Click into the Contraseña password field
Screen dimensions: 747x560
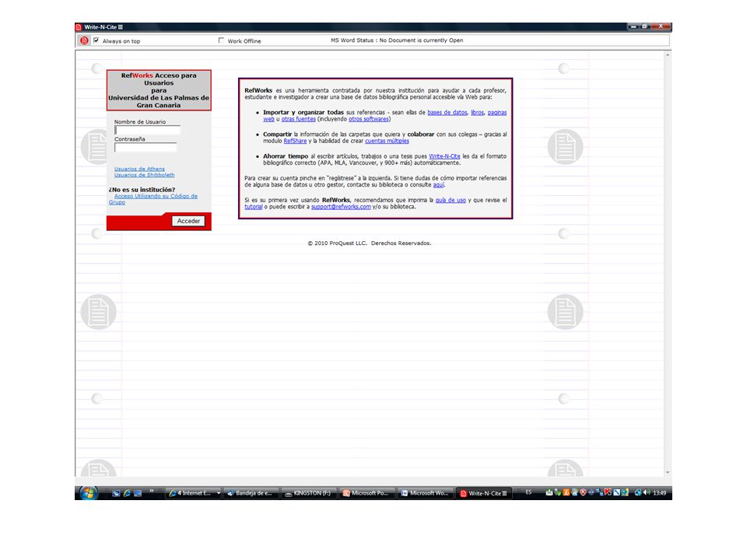tap(146, 147)
